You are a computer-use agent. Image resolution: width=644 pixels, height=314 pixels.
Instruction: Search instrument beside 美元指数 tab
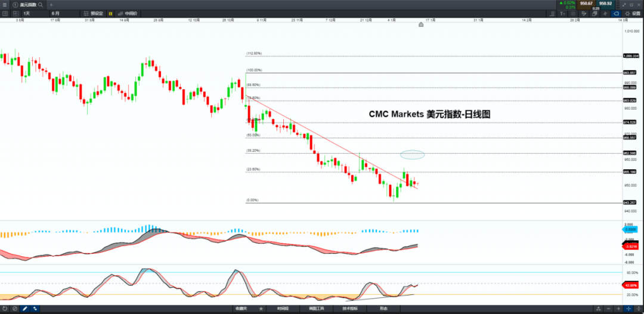41,5
